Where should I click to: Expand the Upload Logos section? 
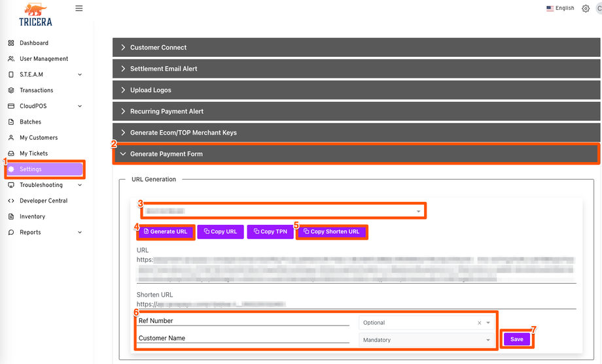tap(356, 90)
